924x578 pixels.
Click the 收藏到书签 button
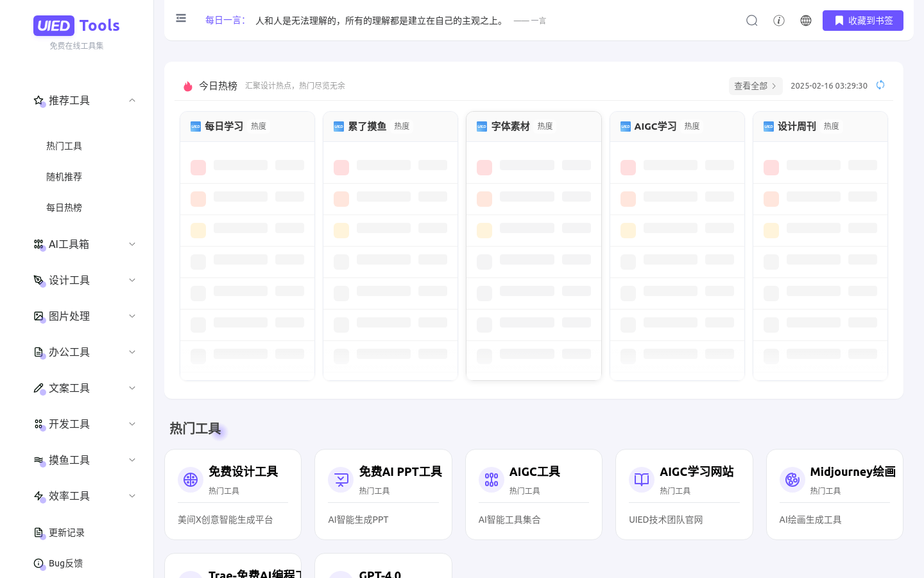coord(862,21)
